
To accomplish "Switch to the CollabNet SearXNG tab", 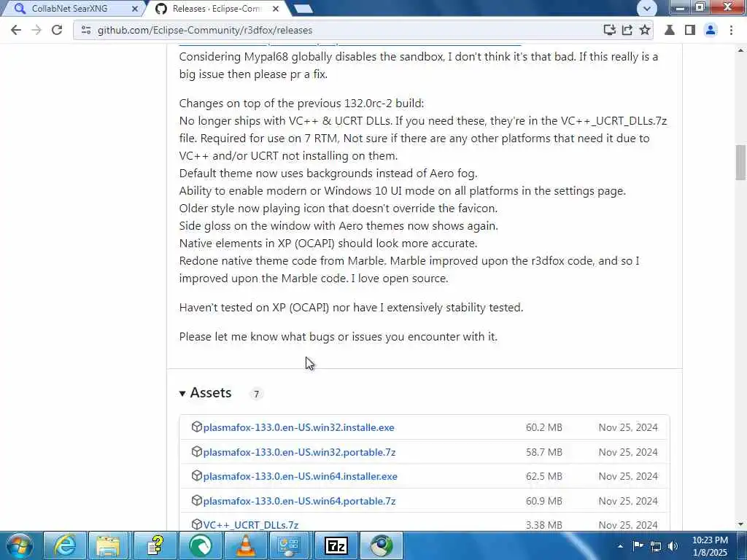I will coord(69,9).
